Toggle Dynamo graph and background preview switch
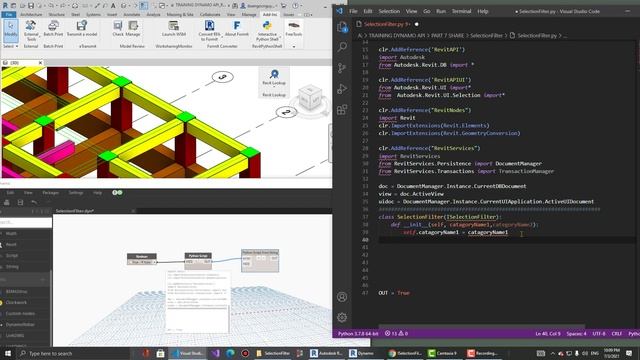 point(117,193)
